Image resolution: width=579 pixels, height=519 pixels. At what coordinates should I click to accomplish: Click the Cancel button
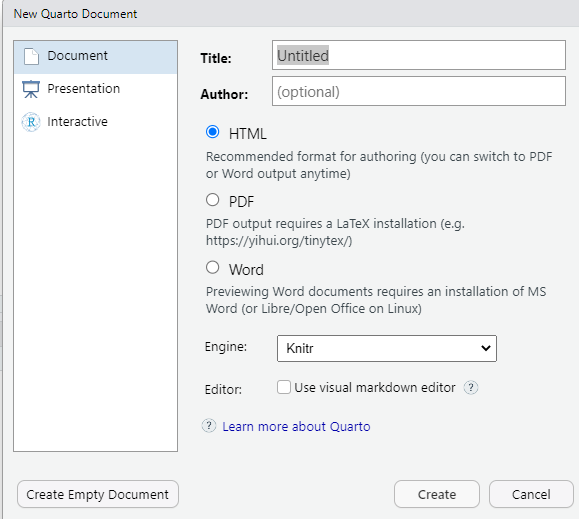pyautogui.click(x=531, y=494)
